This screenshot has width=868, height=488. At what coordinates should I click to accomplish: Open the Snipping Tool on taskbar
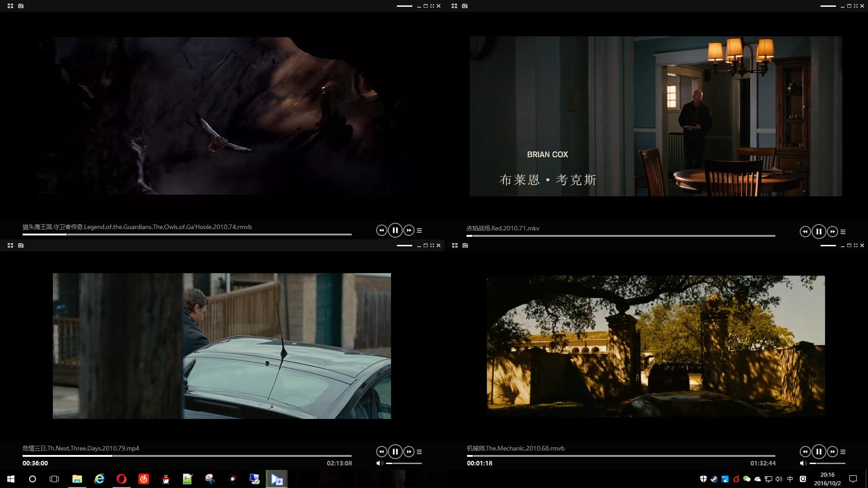210,479
